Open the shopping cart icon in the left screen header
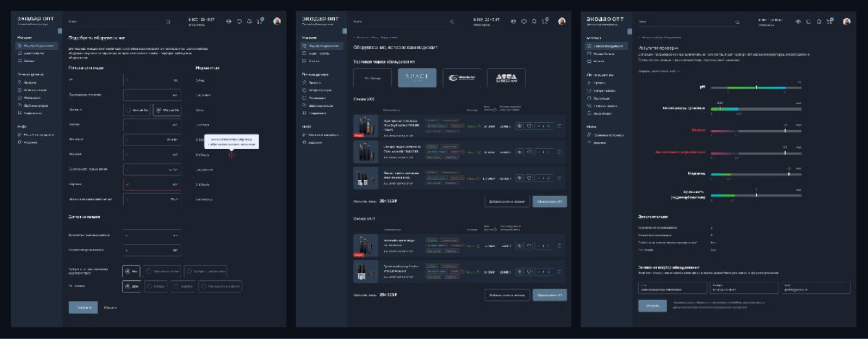 260,21
